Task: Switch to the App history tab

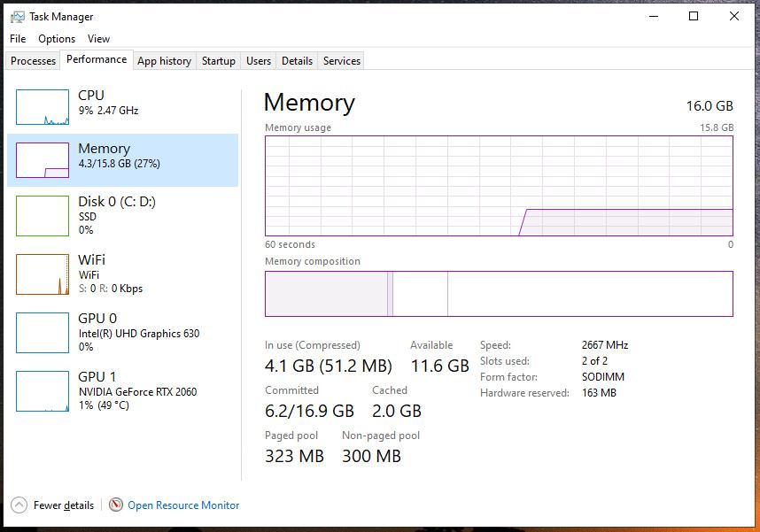Action: pyautogui.click(x=164, y=61)
